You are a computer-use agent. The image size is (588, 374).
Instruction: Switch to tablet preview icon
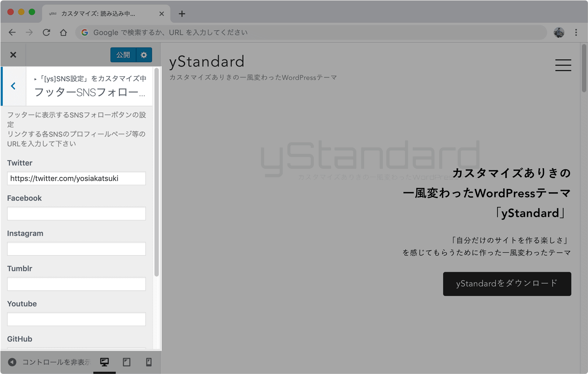(x=126, y=362)
